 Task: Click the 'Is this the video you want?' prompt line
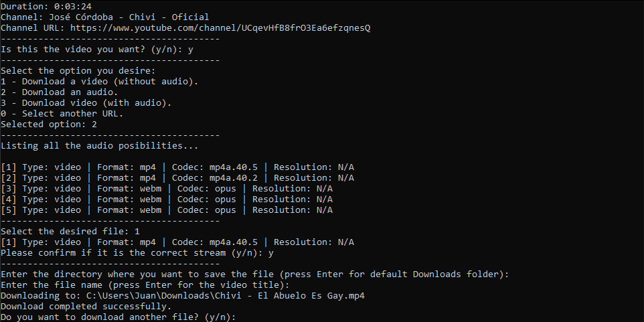pyautogui.click(x=97, y=50)
